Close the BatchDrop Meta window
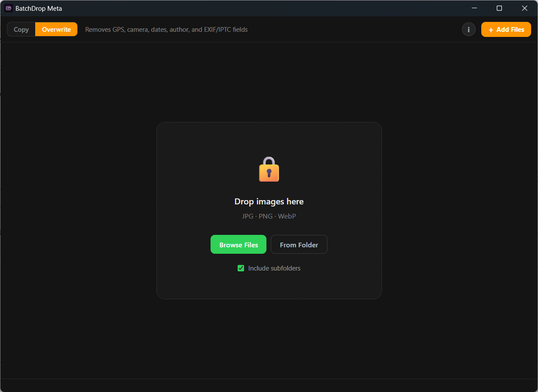 coord(525,8)
